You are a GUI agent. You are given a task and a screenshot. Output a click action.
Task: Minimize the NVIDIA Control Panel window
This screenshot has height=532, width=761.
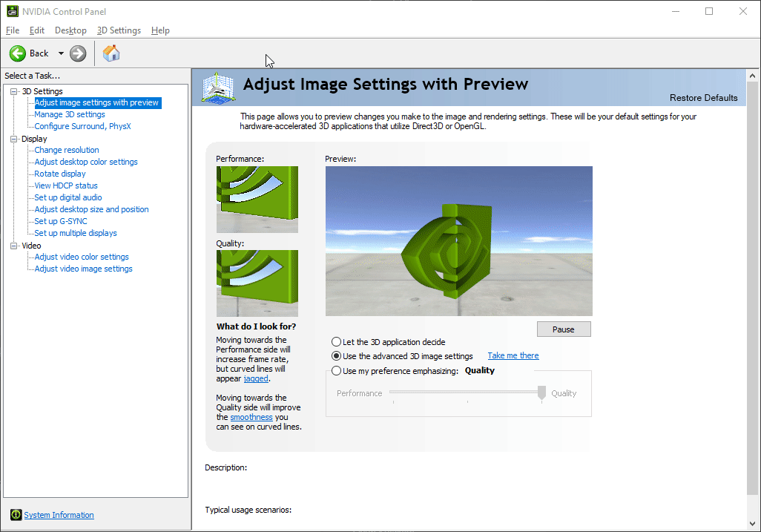coord(676,11)
